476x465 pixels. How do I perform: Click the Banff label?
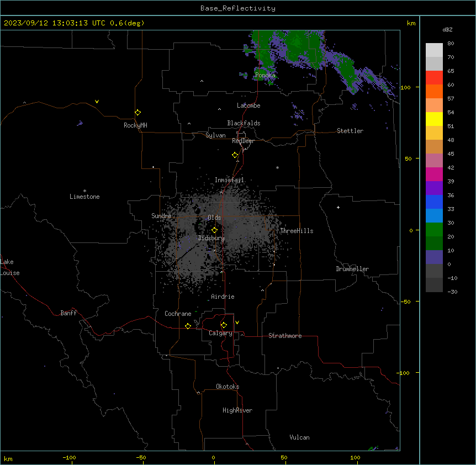[x=68, y=313]
